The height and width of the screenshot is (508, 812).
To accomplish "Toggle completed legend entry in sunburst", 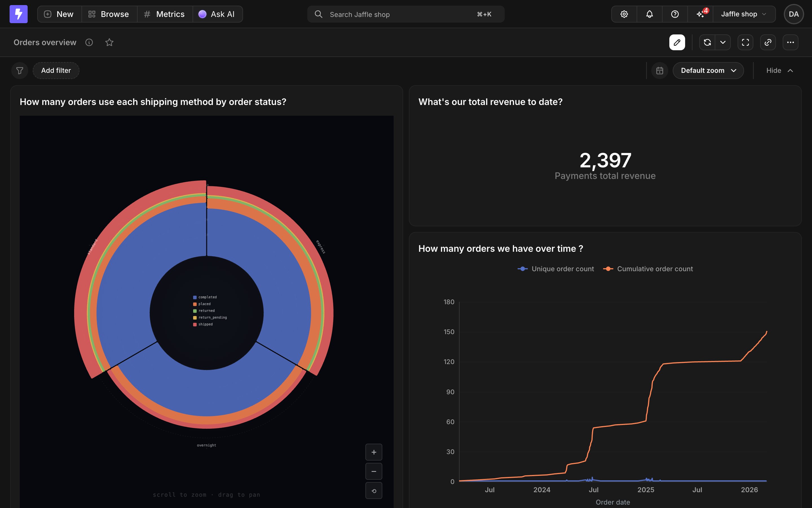I will pos(205,297).
